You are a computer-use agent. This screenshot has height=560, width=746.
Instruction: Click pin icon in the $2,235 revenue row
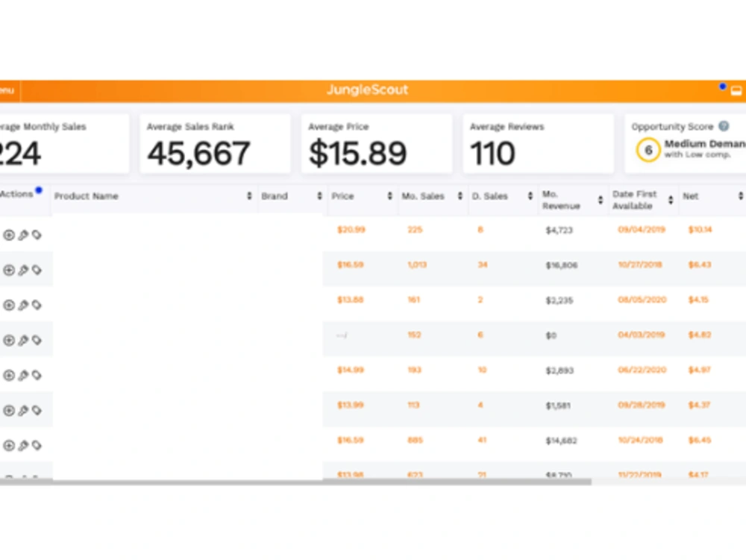click(x=23, y=305)
